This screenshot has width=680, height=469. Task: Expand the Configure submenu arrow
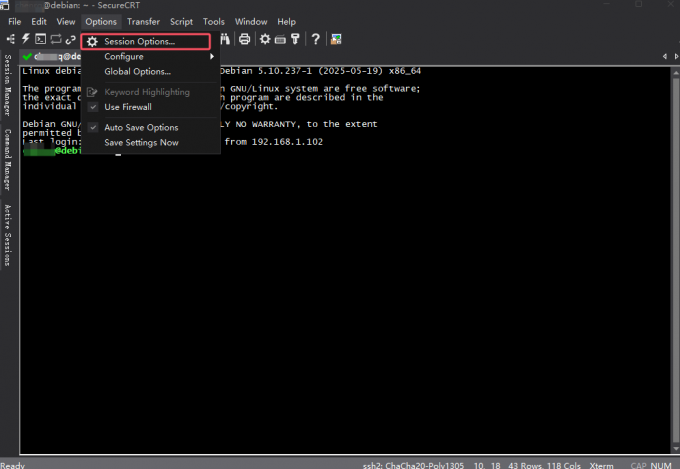click(212, 56)
